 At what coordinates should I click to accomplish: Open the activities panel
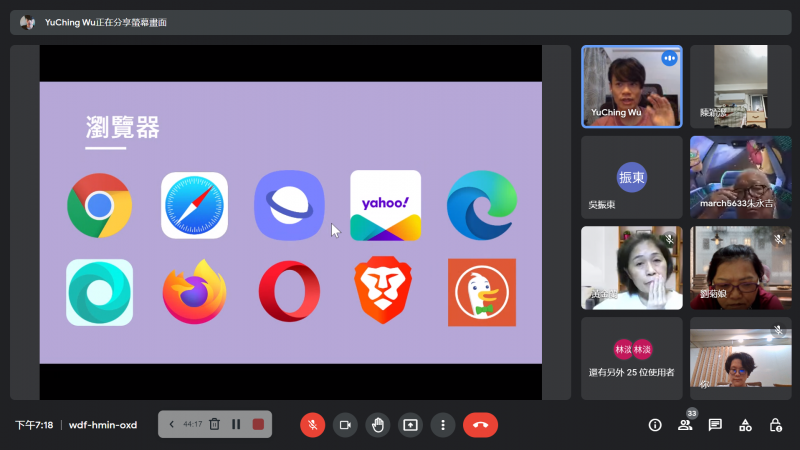point(745,425)
